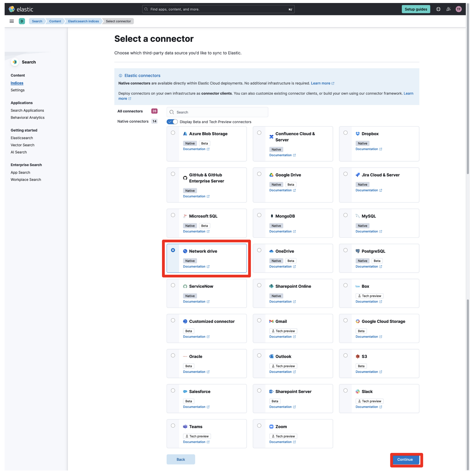Select the Microsoft SQL radio button
This screenshot has height=476, width=474.
click(173, 215)
